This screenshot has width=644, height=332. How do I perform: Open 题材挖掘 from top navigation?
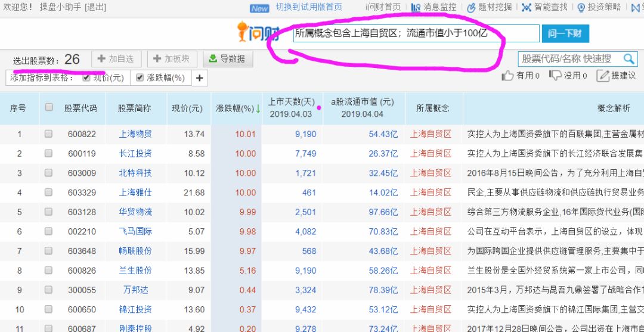click(490, 7)
